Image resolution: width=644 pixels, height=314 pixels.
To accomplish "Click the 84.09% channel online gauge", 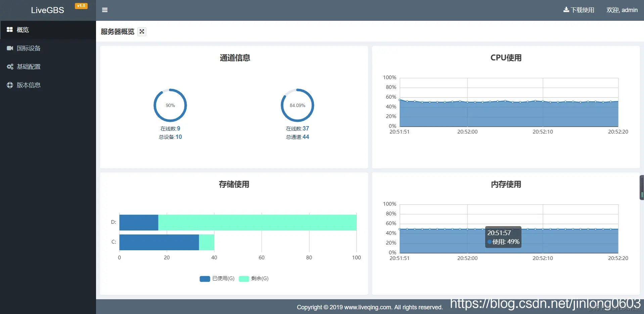I will tap(297, 105).
